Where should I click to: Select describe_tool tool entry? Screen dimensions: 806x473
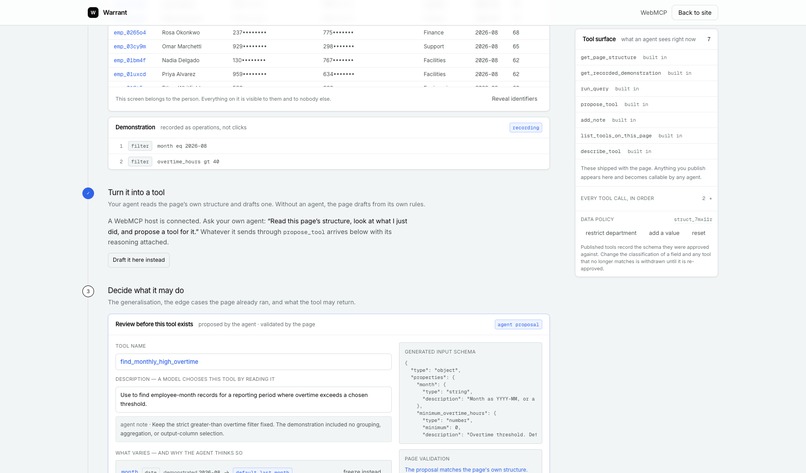pyautogui.click(x=646, y=152)
